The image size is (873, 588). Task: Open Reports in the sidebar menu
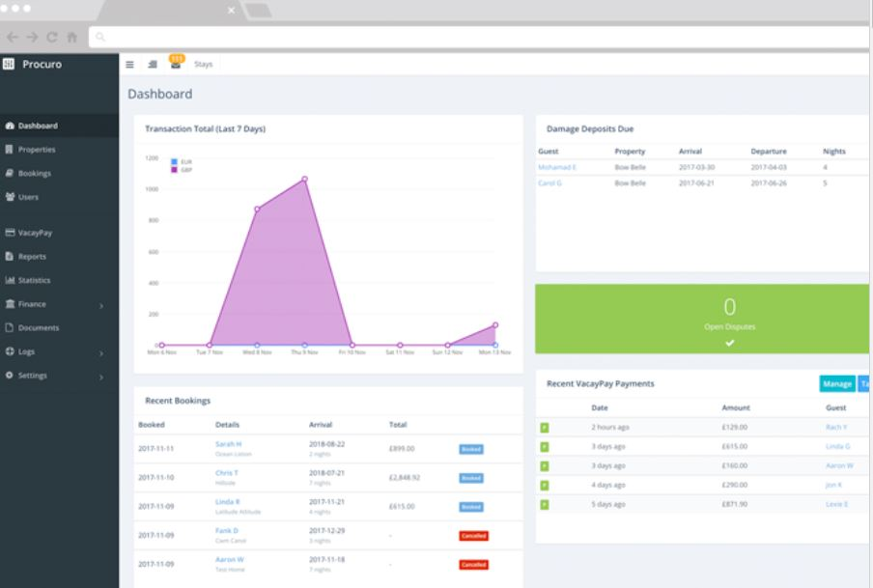click(x=26, y=257)
